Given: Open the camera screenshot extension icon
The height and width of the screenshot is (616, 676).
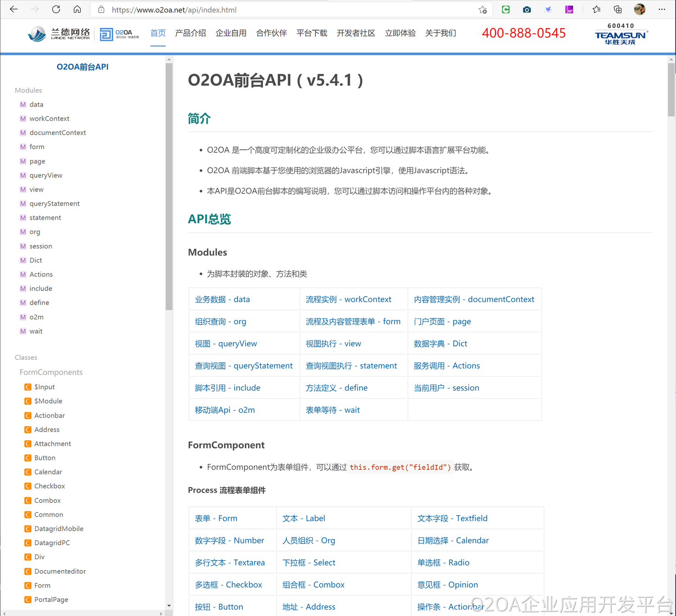Looking at the screenshot, I should tap(527, 9).
